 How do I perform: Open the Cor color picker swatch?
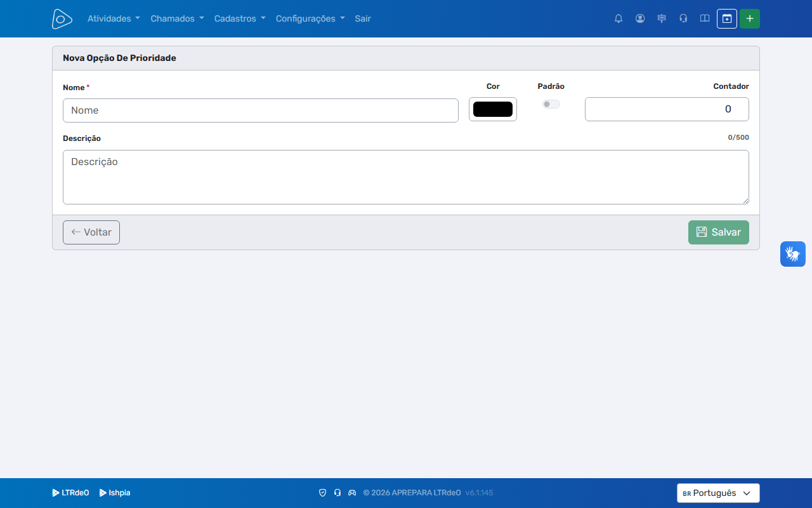pos(493,109)
